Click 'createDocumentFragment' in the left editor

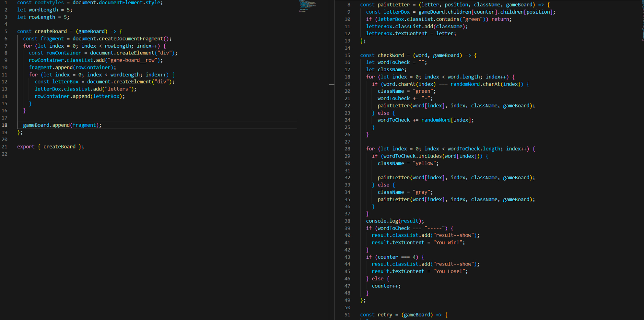[131, 39]
